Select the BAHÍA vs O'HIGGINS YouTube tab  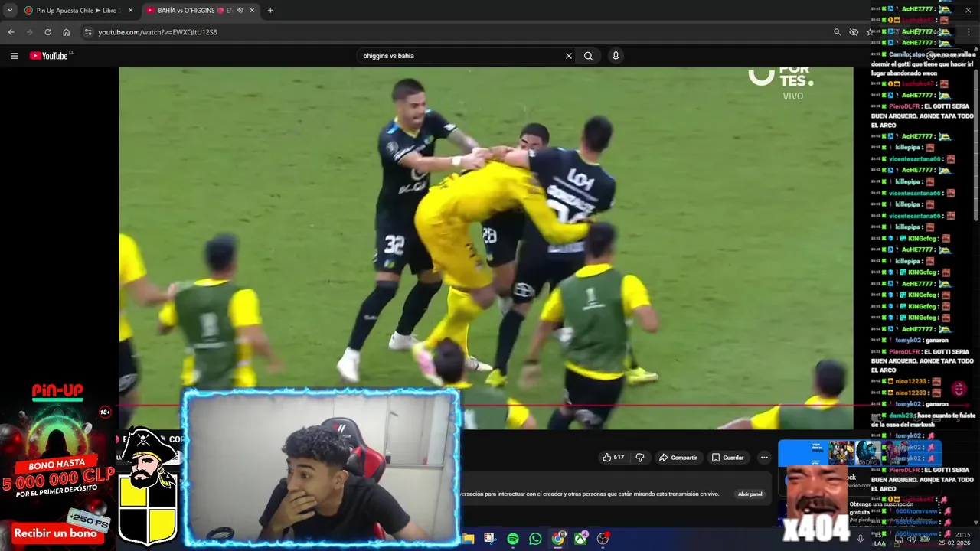[201, 11]
